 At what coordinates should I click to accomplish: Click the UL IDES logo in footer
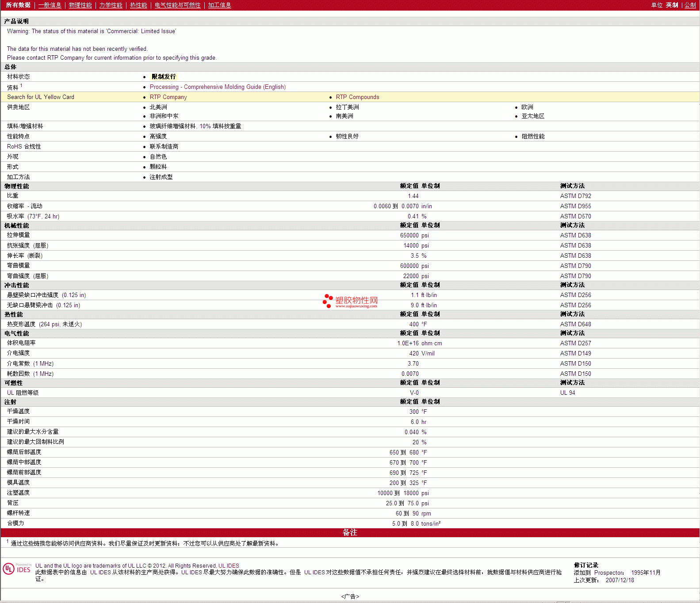[17, 569]
